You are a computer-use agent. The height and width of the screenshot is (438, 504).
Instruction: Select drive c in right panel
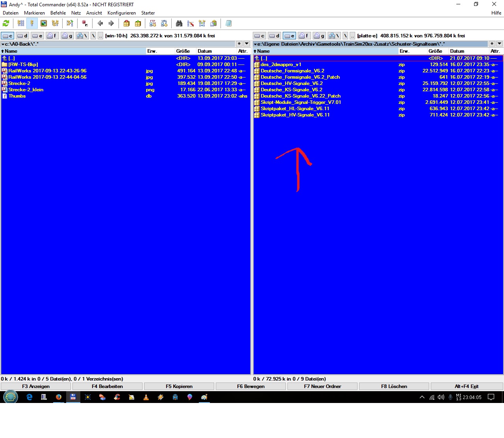(259, 36)
